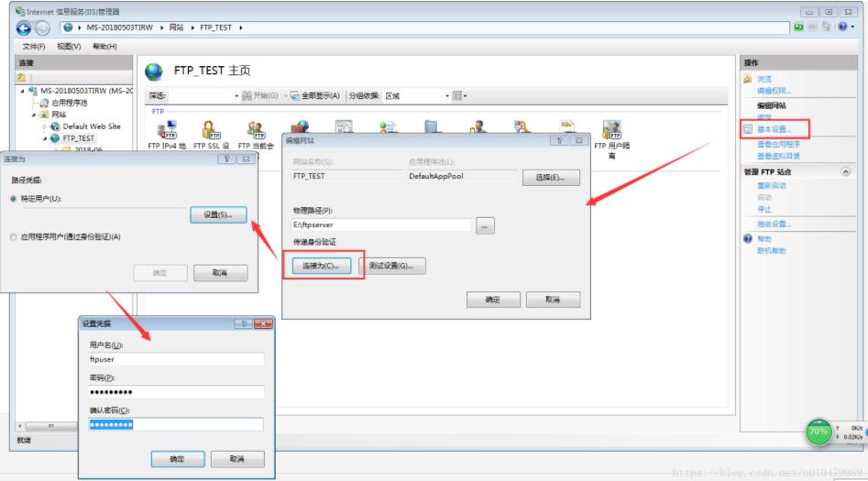
Task: Expand the Default Web Site node
Action: tap(45, 126)
